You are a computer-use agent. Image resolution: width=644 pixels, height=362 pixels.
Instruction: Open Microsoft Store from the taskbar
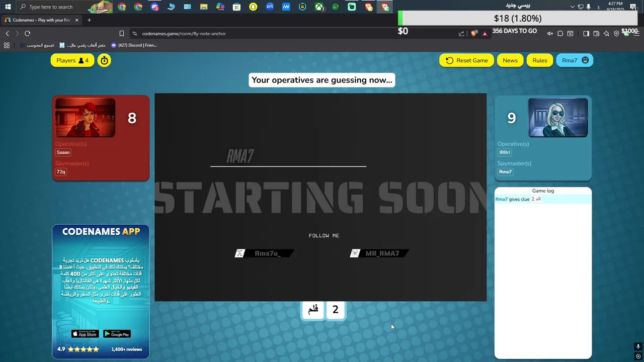point(236,7)
